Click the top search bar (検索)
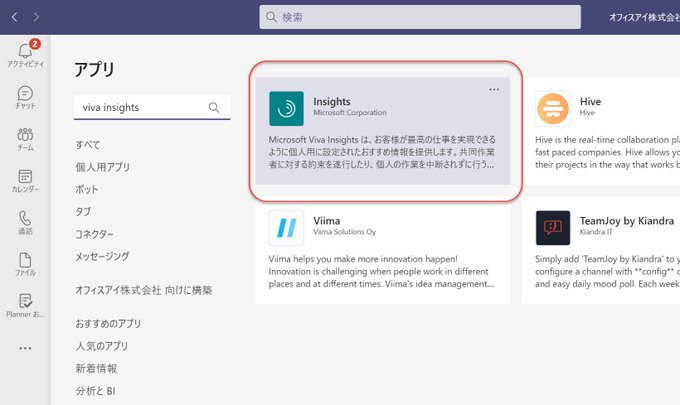This screenshot has width=680, height=405. click(420, 17)
